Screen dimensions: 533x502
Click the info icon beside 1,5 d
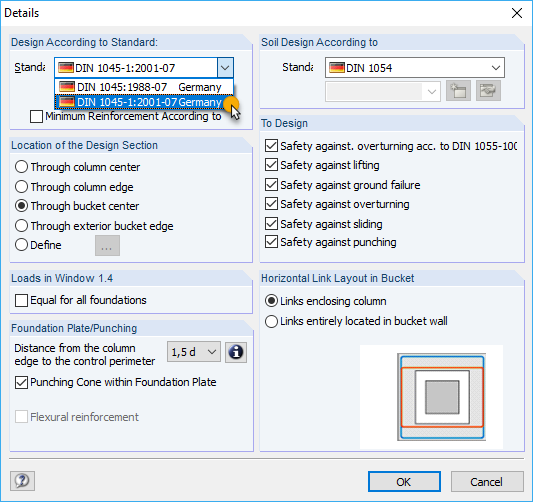click(236, 352)
